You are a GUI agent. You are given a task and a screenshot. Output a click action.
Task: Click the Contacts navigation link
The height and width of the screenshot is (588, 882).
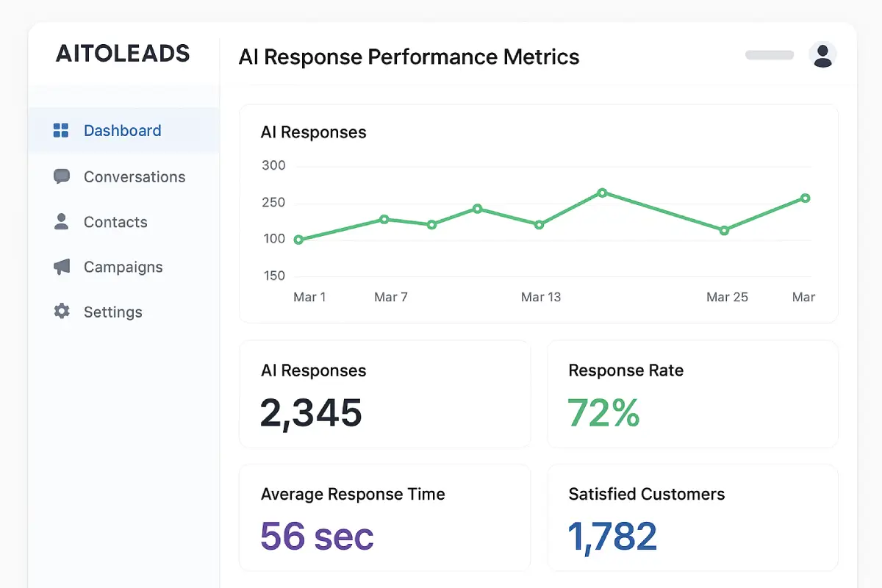(115, 222)
